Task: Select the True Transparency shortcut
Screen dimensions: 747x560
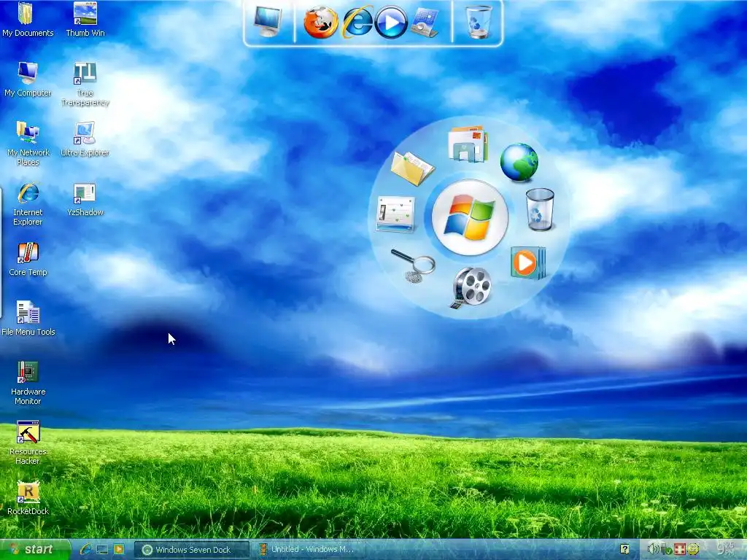Action: pyautogui.click(x=85, y=84)
